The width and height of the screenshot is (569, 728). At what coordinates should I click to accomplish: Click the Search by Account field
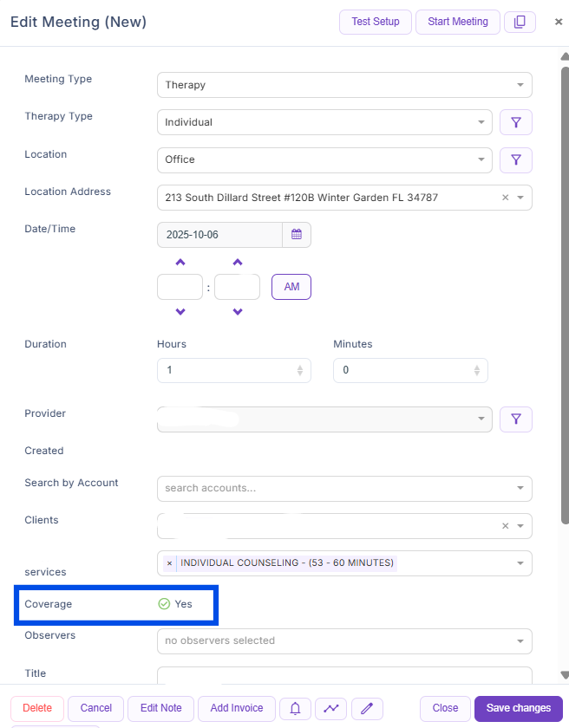tap(338, 488)
